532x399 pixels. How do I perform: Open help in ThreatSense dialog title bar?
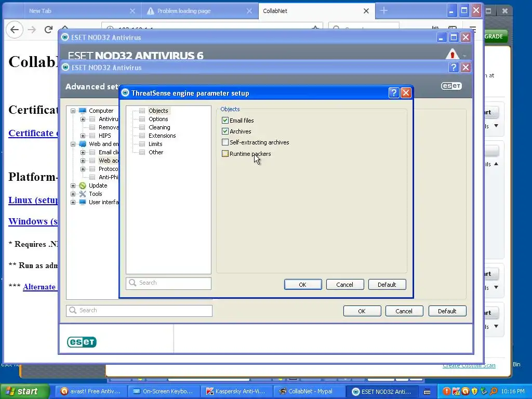pos(394,93)
